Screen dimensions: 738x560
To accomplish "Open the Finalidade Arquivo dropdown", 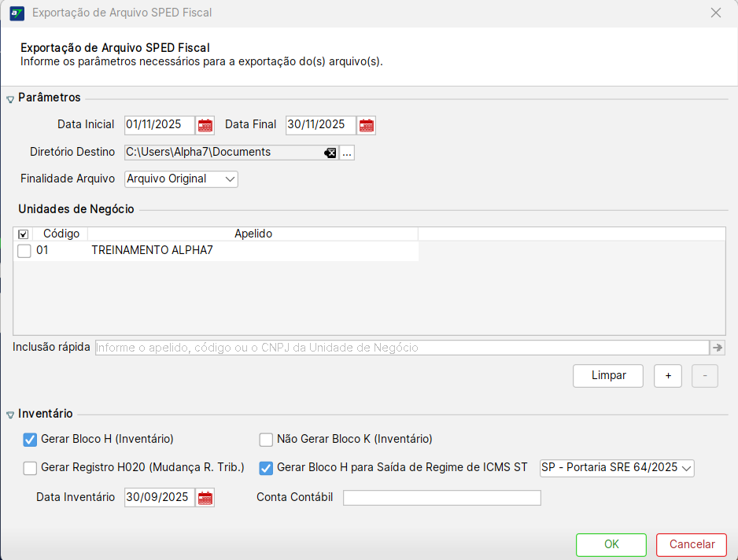I will click(x=181, y=179).
